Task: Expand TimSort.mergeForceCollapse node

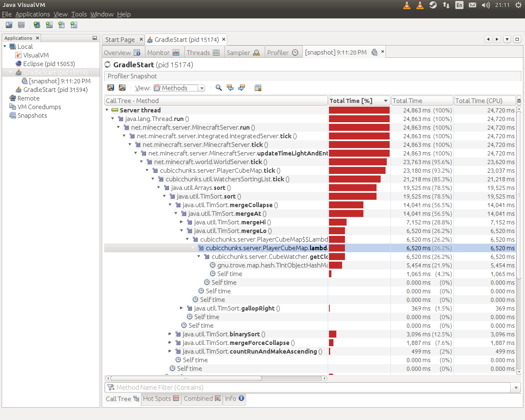Action: point(170,342)
